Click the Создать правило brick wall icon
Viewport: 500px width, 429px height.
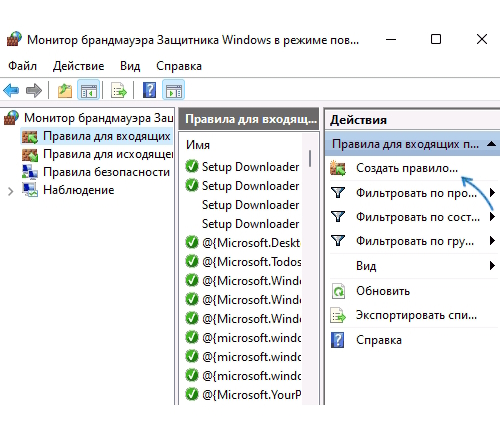[338, 168]
